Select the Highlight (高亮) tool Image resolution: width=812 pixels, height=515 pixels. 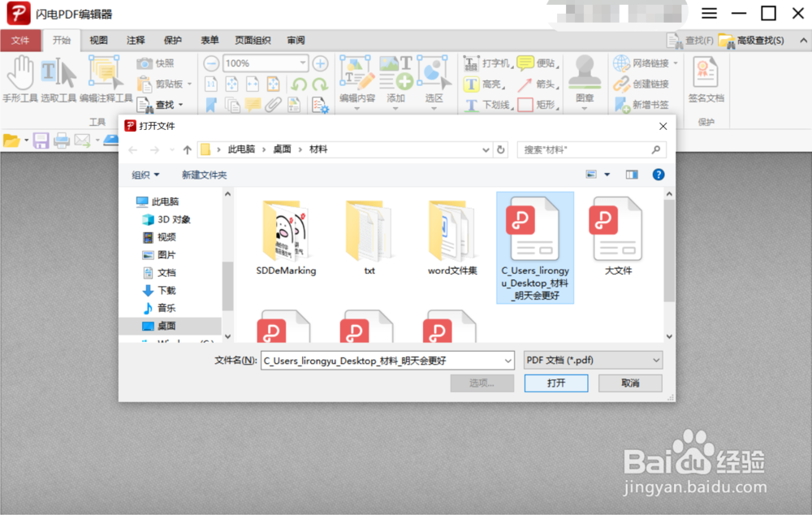tap(484, 84)
